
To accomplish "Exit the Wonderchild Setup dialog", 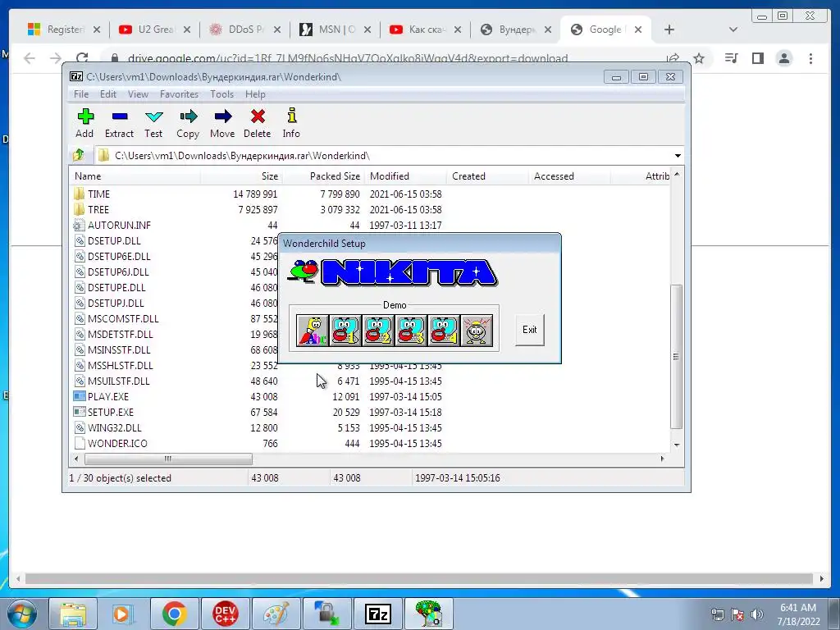I will pyautogui.click(x=530, y=330).
